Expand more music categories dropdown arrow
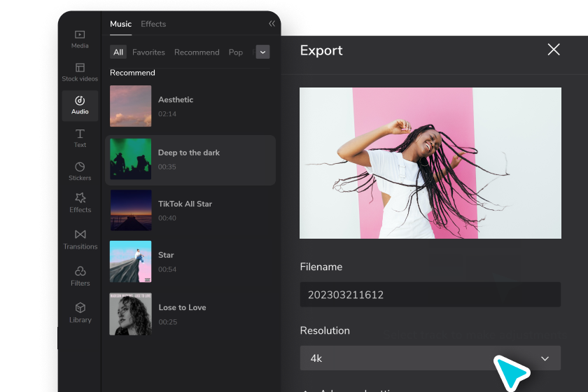588x392 pixels. [262, 52]
